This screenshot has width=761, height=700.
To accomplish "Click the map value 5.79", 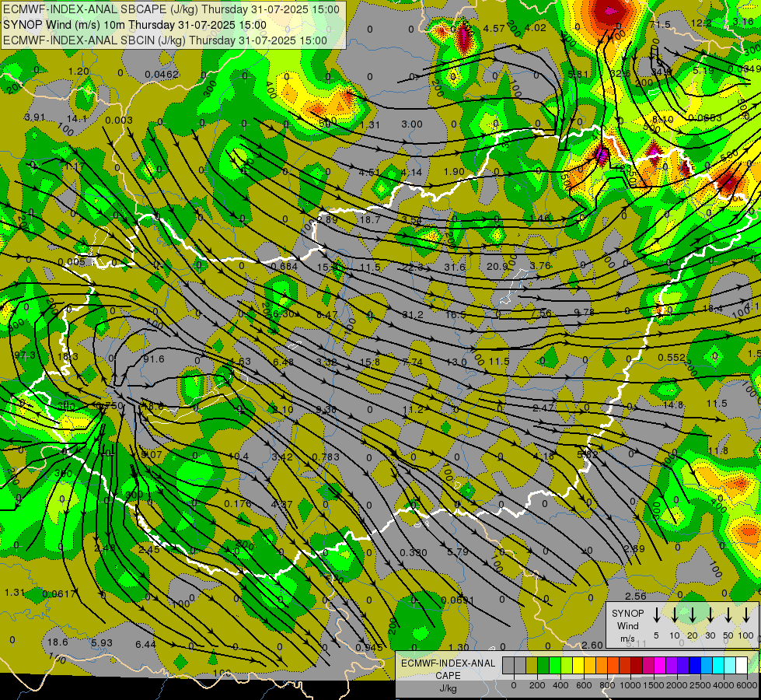I will coord(458,552).
